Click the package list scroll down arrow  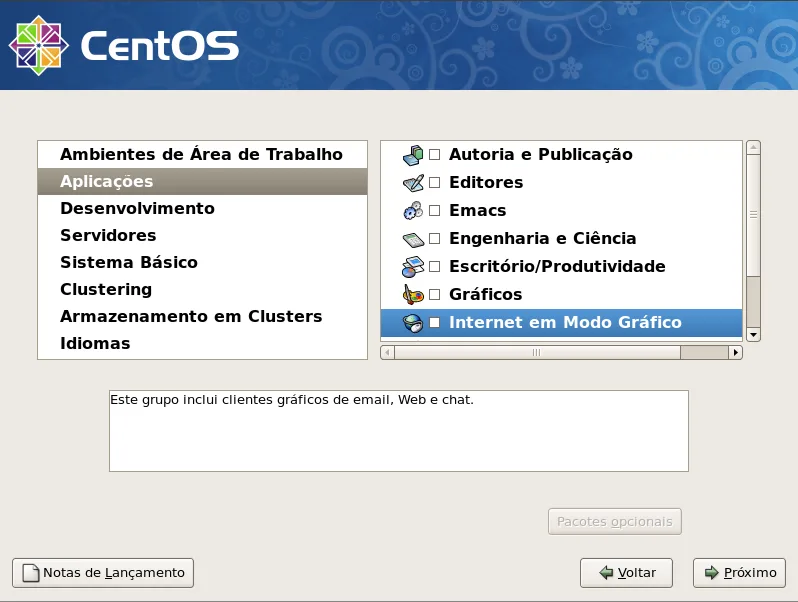[753, 335]
